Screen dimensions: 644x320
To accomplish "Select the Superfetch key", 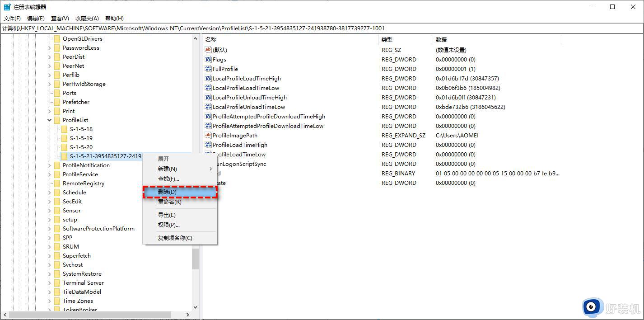I will click(x=77, y=256).
